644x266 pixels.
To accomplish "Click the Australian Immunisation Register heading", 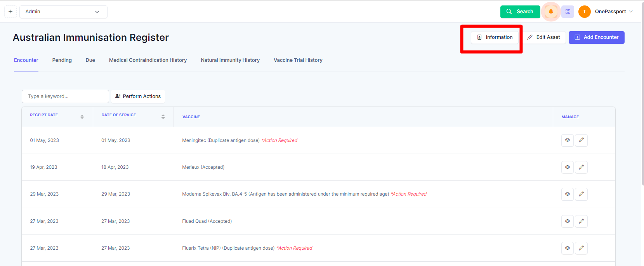I will click(x=91, y=37).
